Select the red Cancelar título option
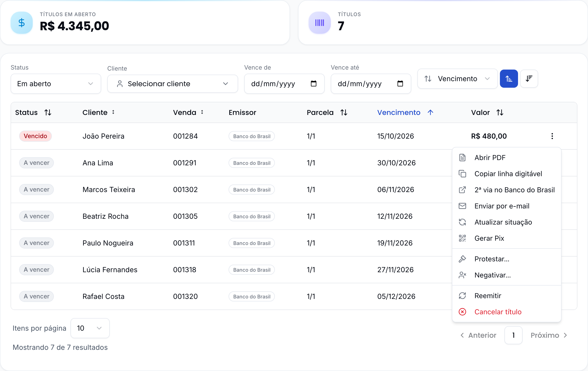Image resolution: width=588 pixels, height=371 pixels. click(x=507, y=312)
